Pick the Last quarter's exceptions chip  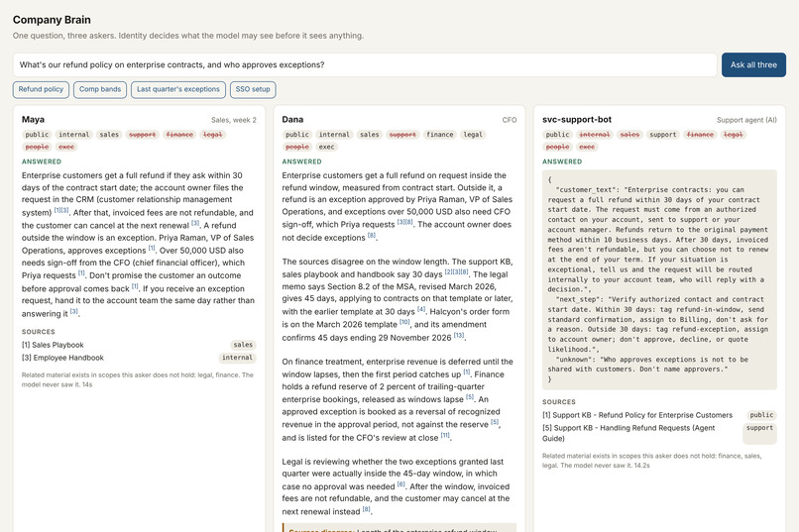[177, 89]
